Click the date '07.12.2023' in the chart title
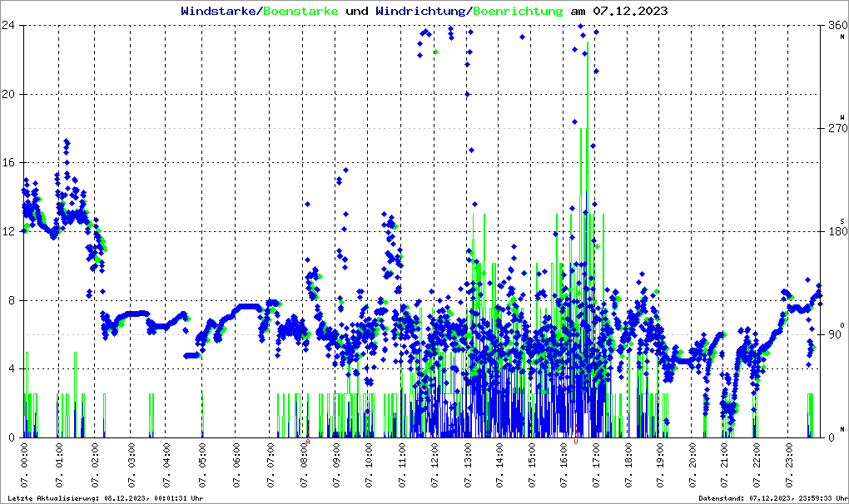Image resolution: width=849 pixels, height=504 pixels. click(630, 11)
